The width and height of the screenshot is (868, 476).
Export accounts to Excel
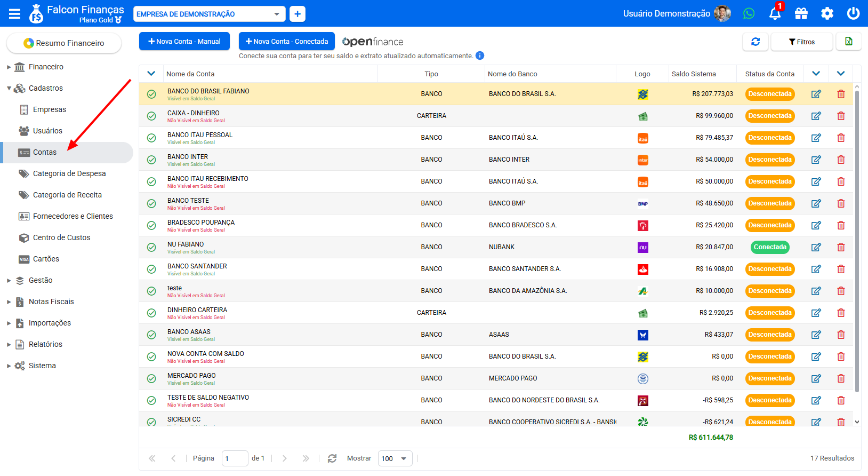tap(849, 42)
